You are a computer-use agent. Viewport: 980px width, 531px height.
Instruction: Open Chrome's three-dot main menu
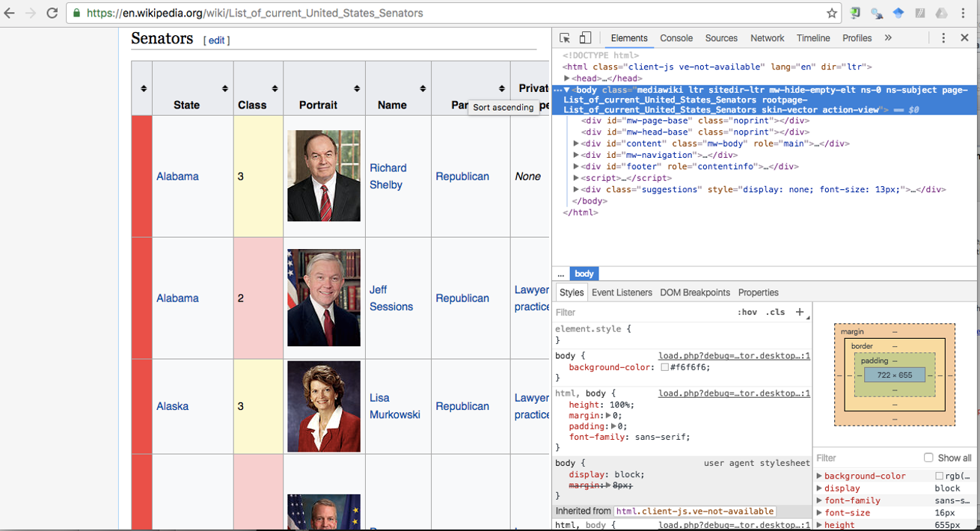pyautogui.click(x=964, y=13)
